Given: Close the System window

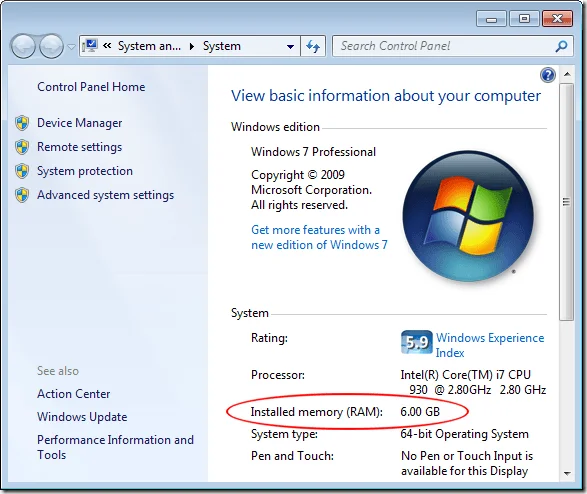Looking at the screenshot, I should pos(557,18).
